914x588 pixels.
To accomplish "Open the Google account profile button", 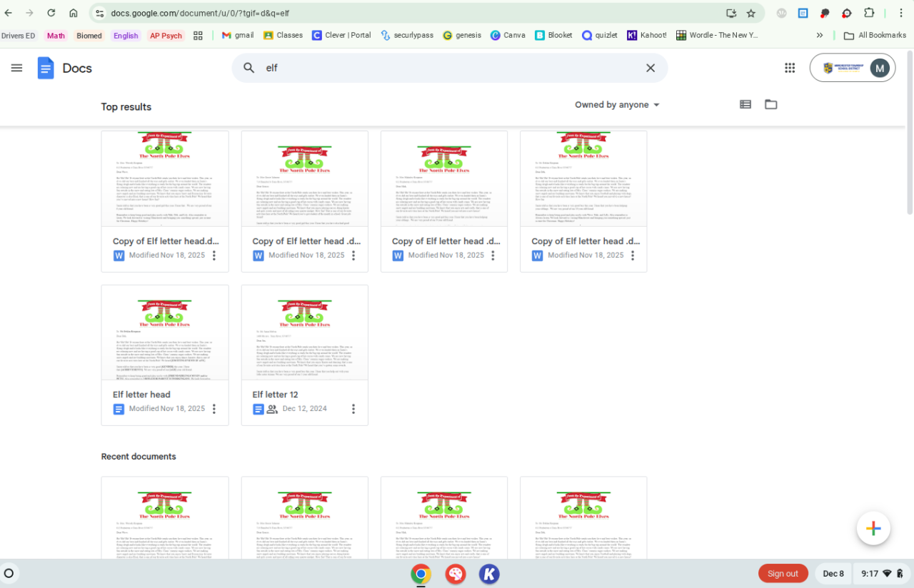I will [x=853, y=68].
